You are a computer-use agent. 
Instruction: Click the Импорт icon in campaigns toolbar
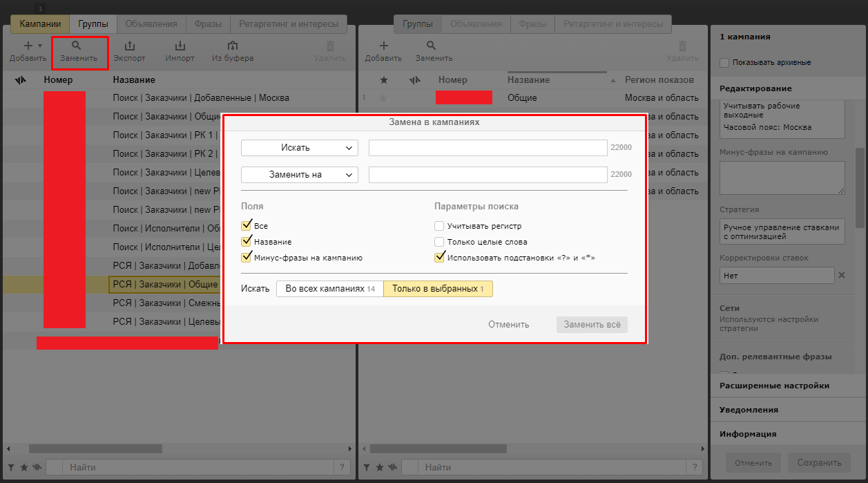point(180,46)
